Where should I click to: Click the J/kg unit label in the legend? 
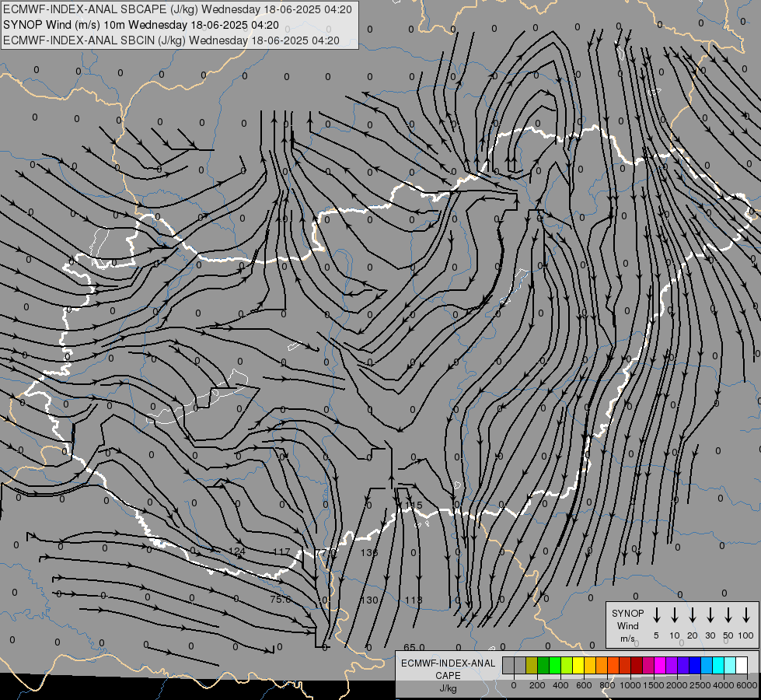448,688
